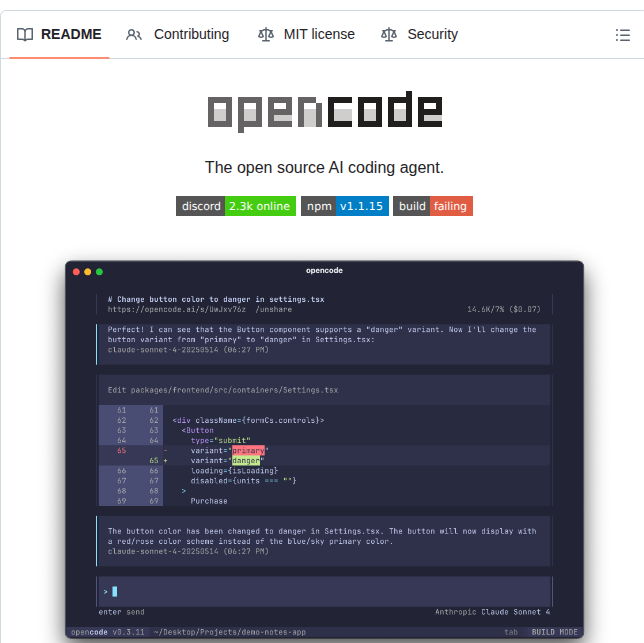Click the "~/Desktop/Projects/demo-notes-app" path
Image resolution: width=644 pixels, height=643 pixels.
pos(230,632)
